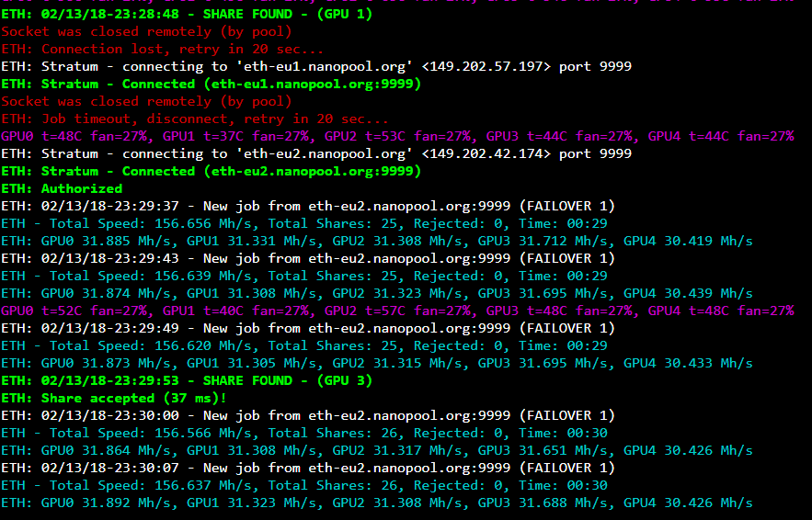Click the line connecting to 'eth-eu1.nanopool.org'
Screen dimensions: 812x520
pyautogui.click(x=316, y=67)
